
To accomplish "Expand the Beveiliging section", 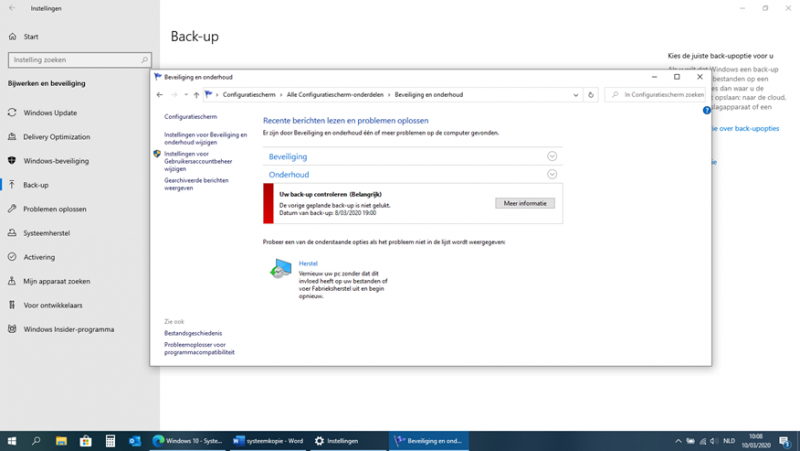I will coord(552,156).
